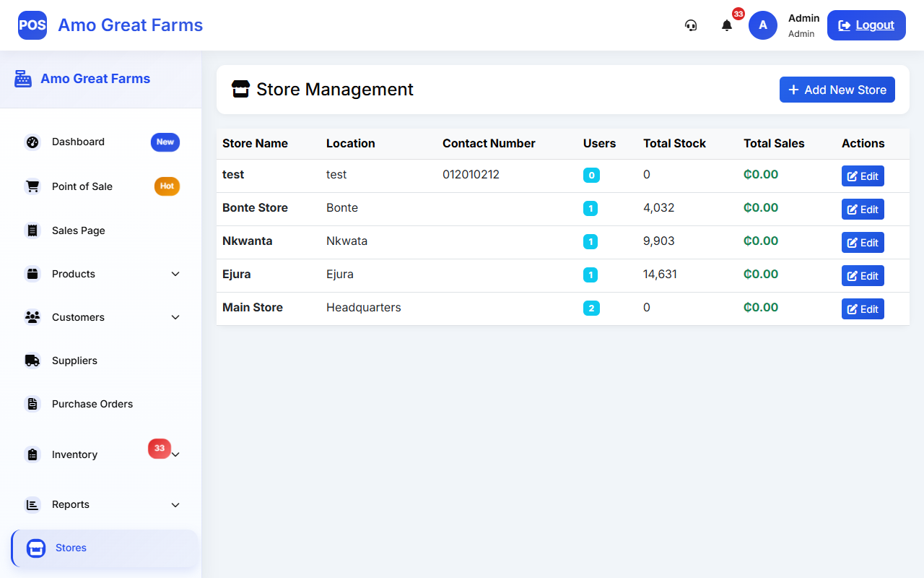924x578 pixels.
Task: Click the Amo Great Farms sidebar title
Action: 95,79
